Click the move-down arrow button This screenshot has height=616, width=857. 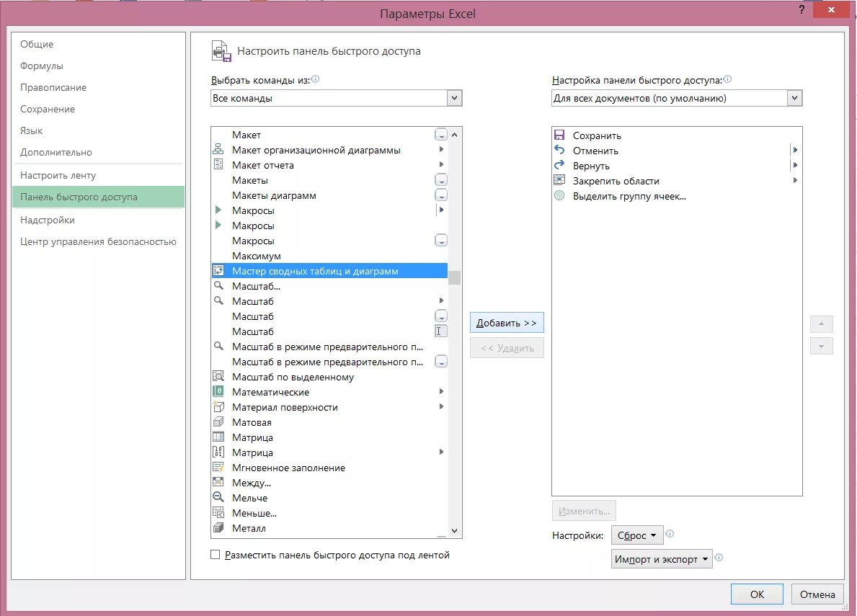click(x=821, y=347)
